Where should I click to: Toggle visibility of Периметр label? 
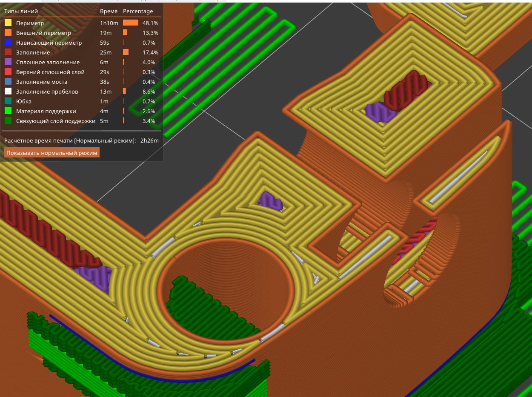click(x=30, y=23)
